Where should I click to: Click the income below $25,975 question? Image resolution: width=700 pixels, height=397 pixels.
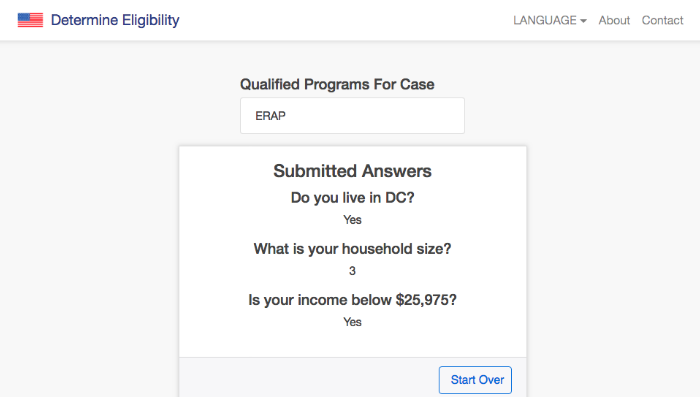[x=352, y=300]
